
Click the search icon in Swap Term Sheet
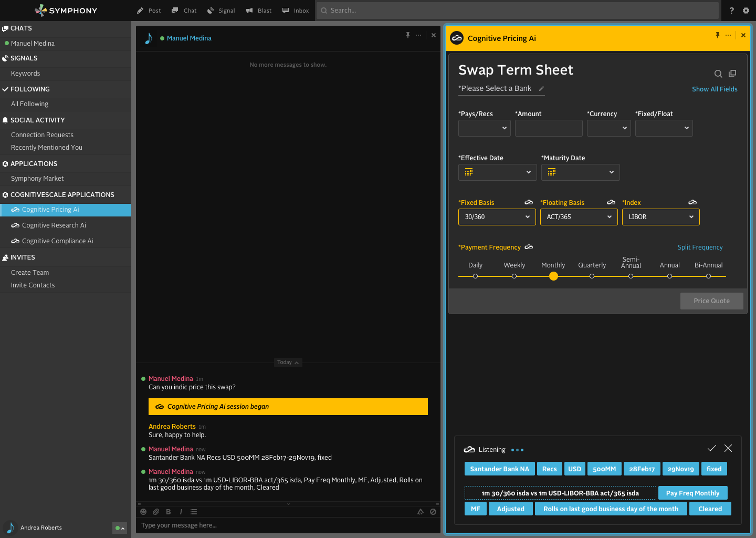click(x=718, y=74)
